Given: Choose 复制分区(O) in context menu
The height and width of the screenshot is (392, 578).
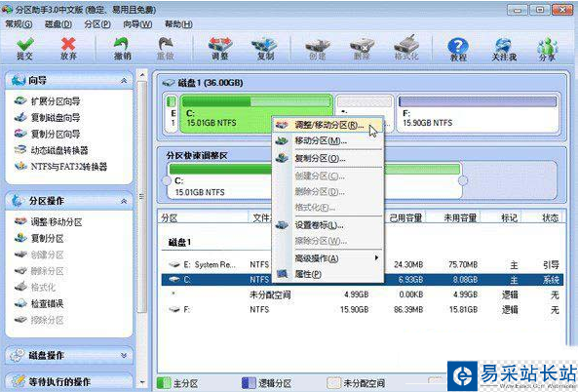Looking at the screenshot, I should click(328, 158).
